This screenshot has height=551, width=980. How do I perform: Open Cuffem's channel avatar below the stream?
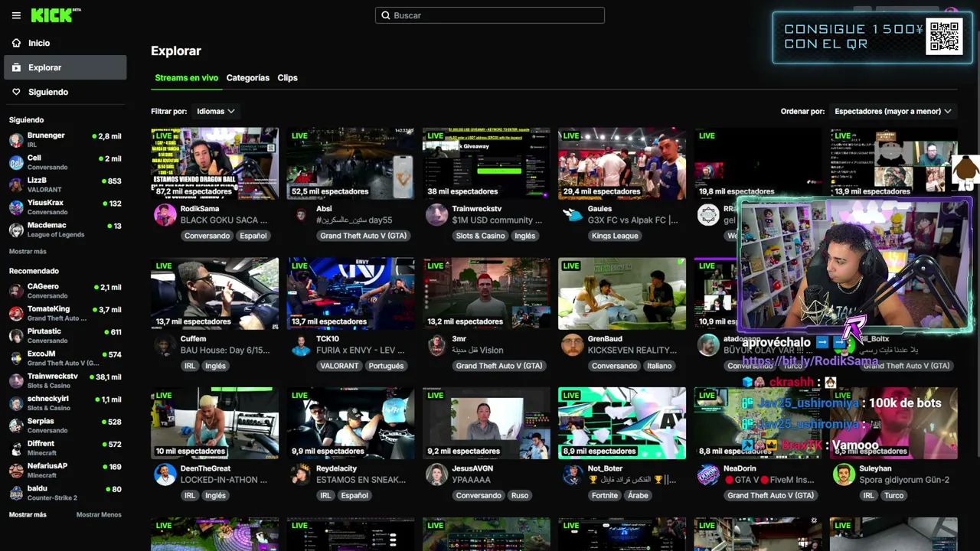(165, 345)
